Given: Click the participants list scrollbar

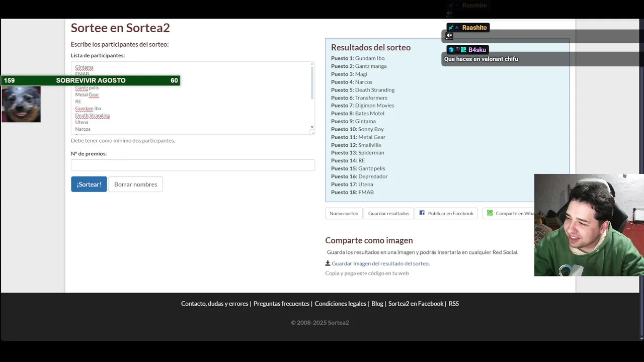Looking at the screenshot, I should click(312, 83).
